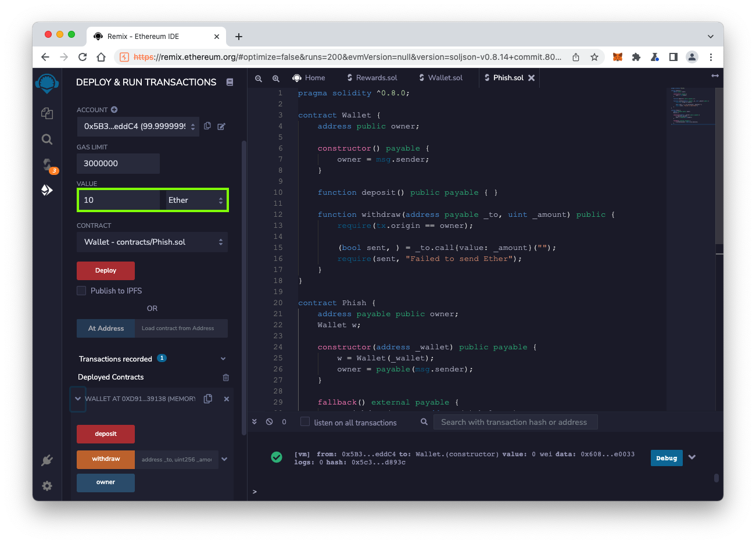
Task: Call the withdraw function button
Action: tap(106, 459)
